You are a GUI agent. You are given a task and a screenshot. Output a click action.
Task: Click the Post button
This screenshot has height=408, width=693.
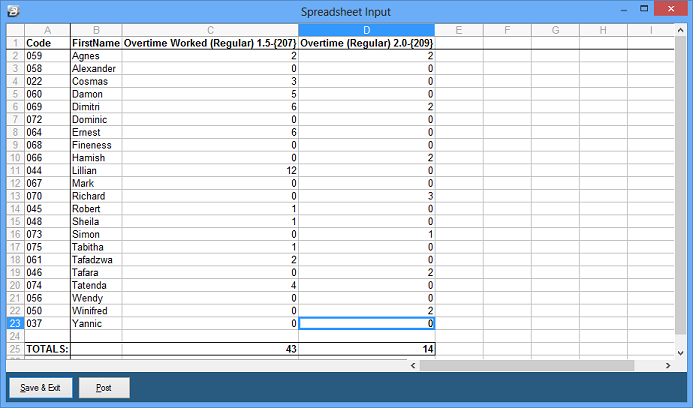(x=104, y=388)
